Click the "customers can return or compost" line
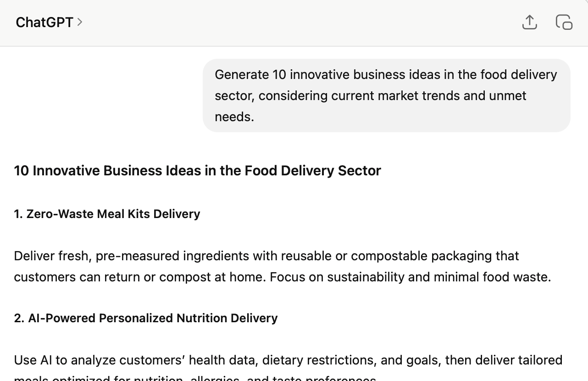Screen dimensions: 588x381 [122, 277]
